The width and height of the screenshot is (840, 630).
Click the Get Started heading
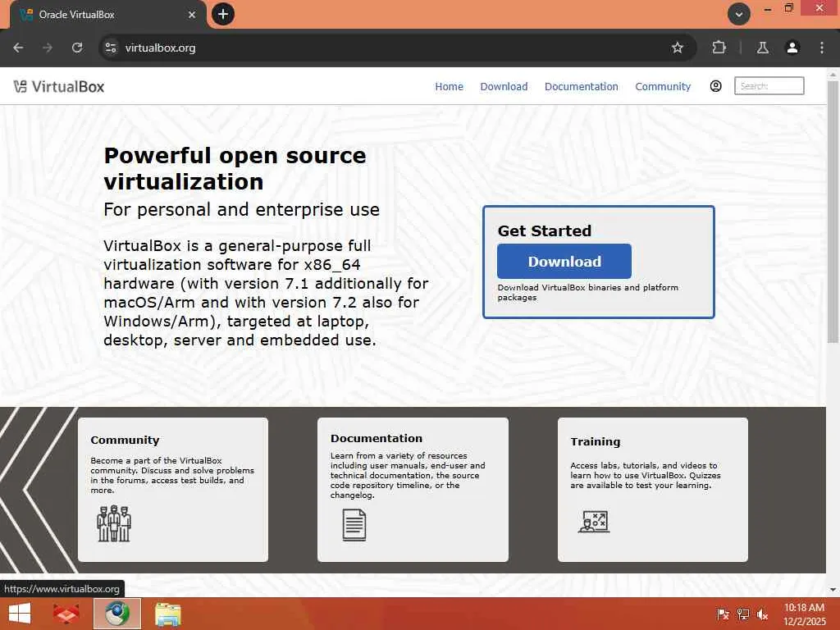coord(545,231)
